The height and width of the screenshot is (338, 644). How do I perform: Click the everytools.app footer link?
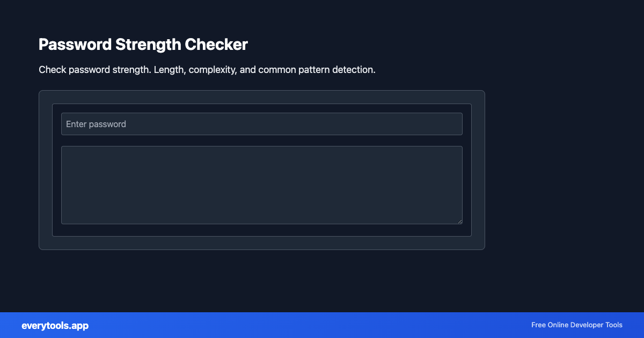(55, 325)
